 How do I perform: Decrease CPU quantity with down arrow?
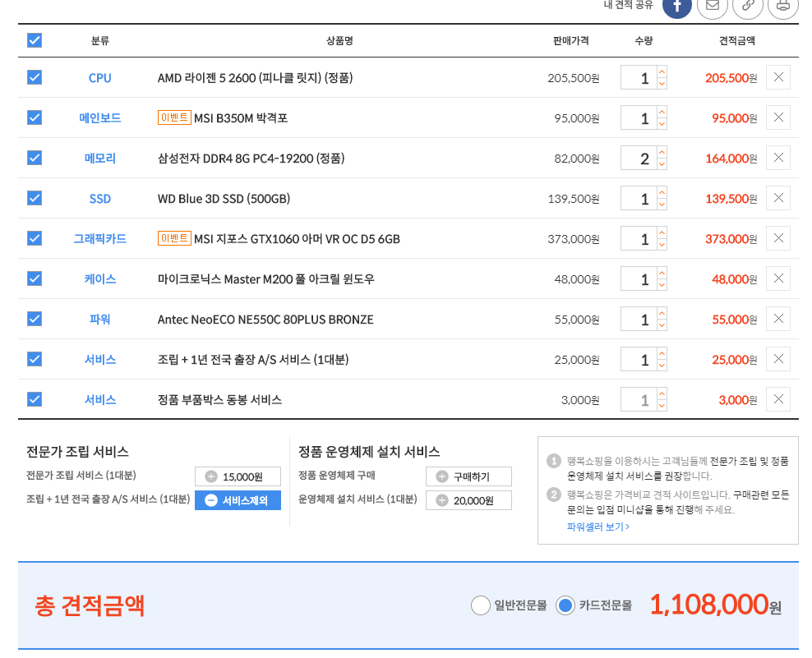coord(662,84)
